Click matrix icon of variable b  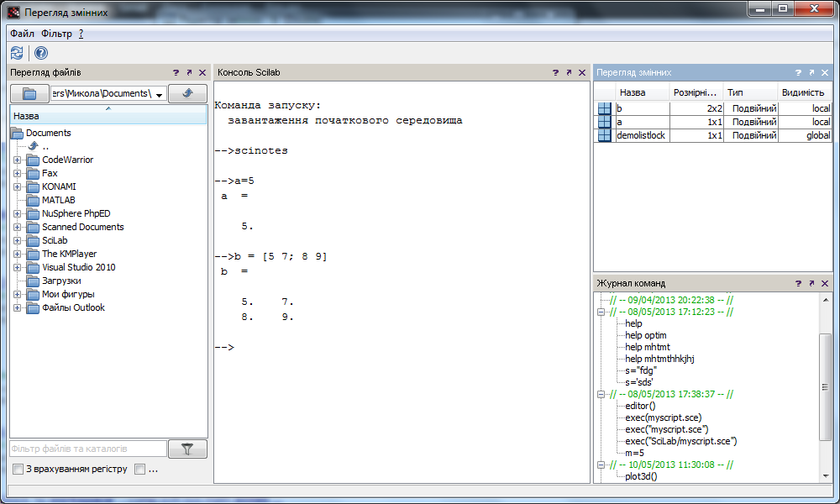coord(604,108)
